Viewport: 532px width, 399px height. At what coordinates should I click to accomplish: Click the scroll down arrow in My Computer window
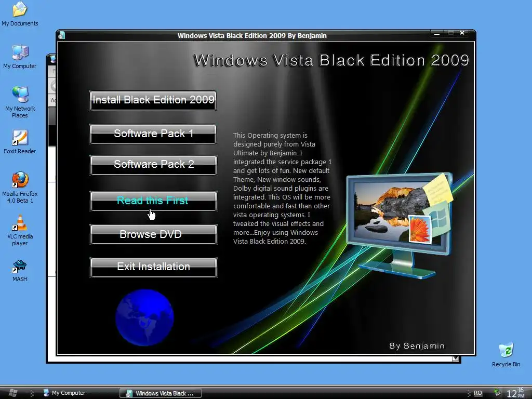(x=455, y=358)
